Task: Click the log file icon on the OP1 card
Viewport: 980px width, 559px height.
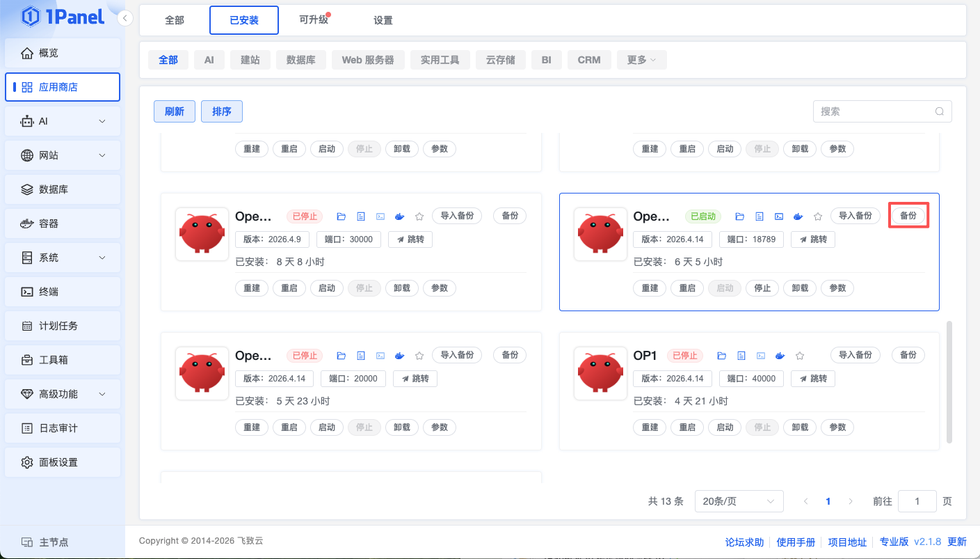Action: coord(741,356)
